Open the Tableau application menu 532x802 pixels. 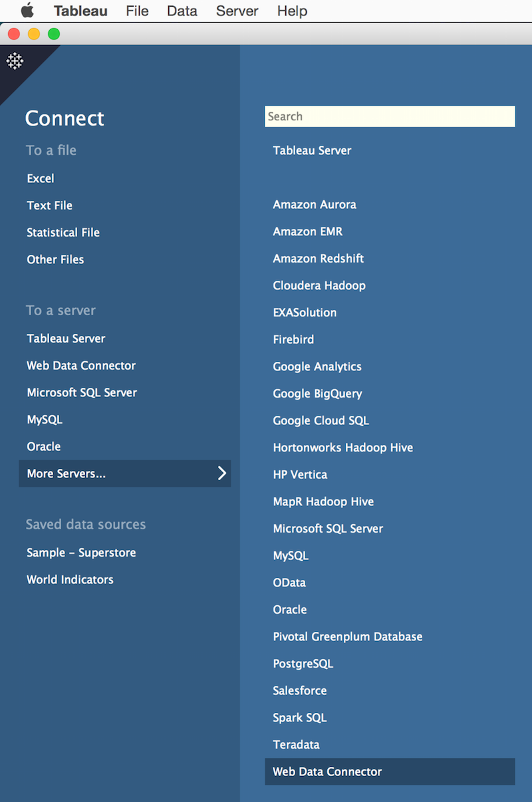point(80,11)
